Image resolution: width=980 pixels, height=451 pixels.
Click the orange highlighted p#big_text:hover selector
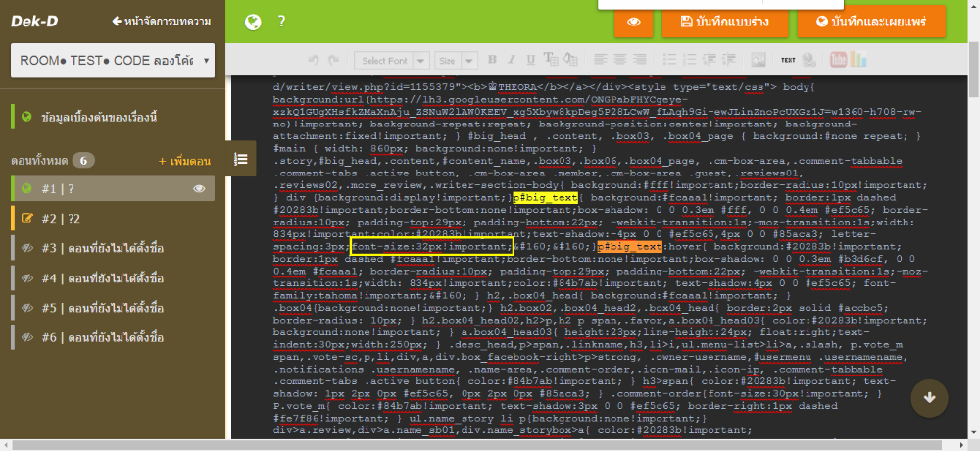(632, 247)
